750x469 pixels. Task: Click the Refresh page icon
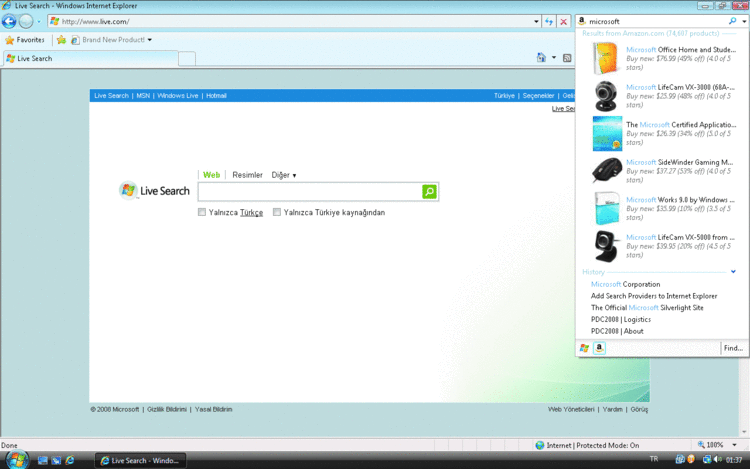549,22
